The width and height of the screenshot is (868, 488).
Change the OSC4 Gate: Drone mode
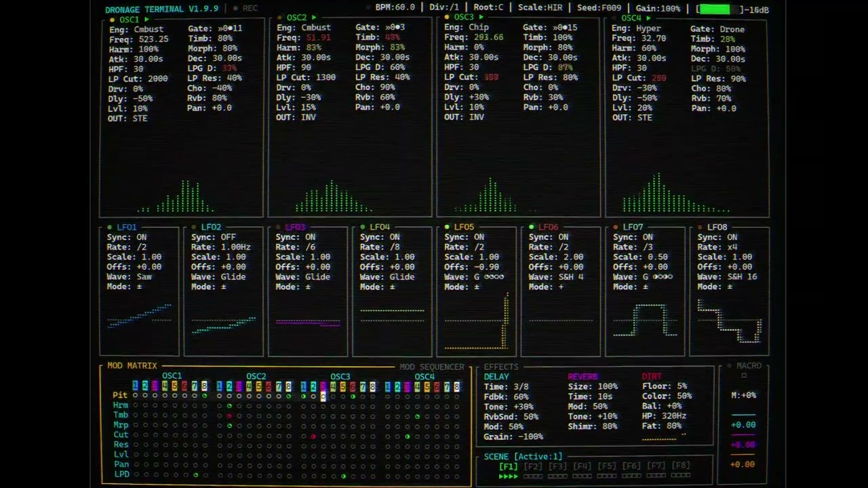(x=717, y=29)
